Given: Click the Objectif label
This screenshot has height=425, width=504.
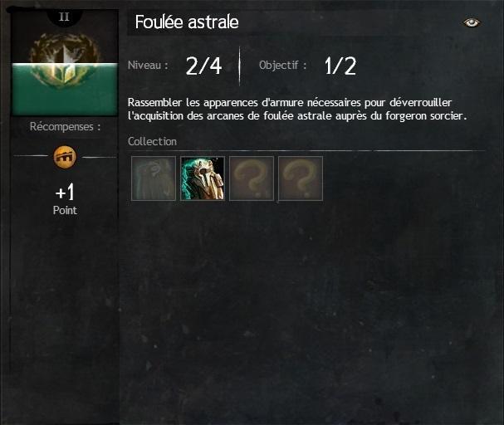Looking at the screenshot, I should (x=282, y=66).
